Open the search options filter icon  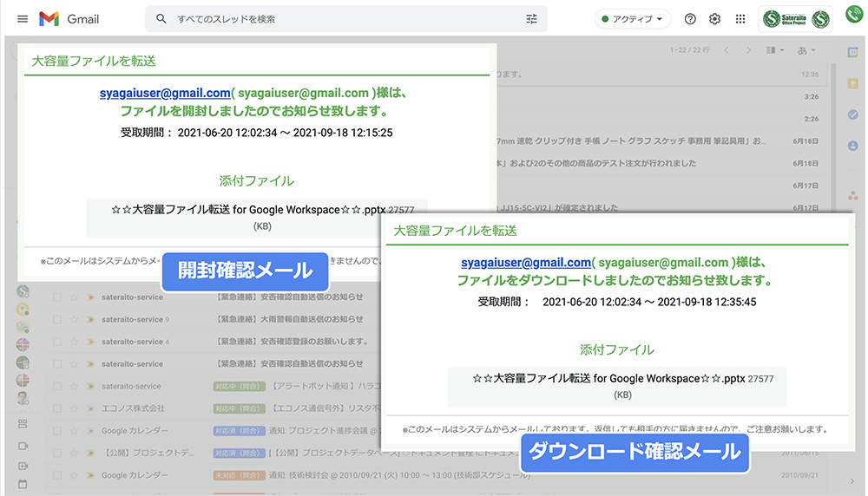[x=531, y=19]
